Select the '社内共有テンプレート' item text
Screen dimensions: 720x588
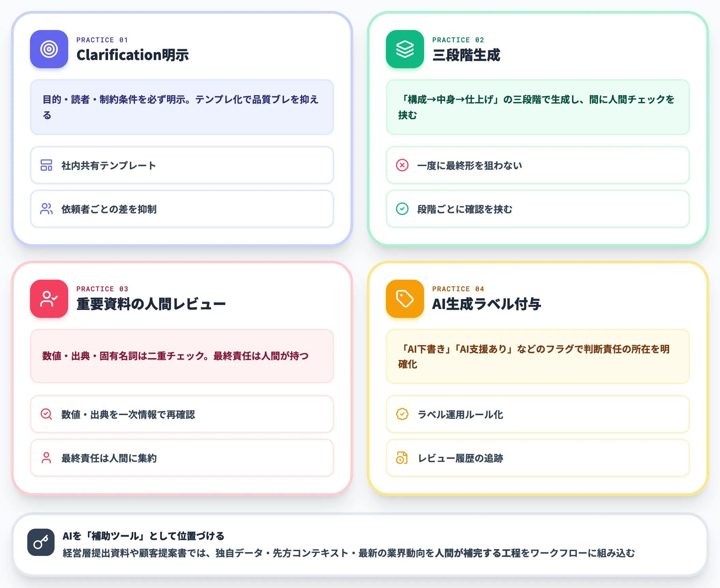pyautogui.click(x=109, y=165)
